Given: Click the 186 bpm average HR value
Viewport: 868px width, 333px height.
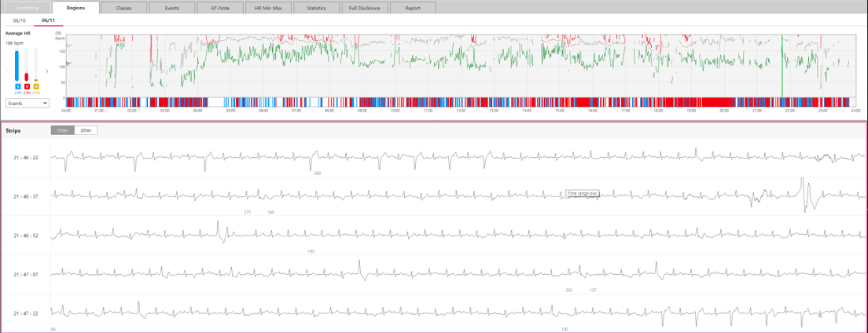Looking at the screenshot, I should 14,42.
